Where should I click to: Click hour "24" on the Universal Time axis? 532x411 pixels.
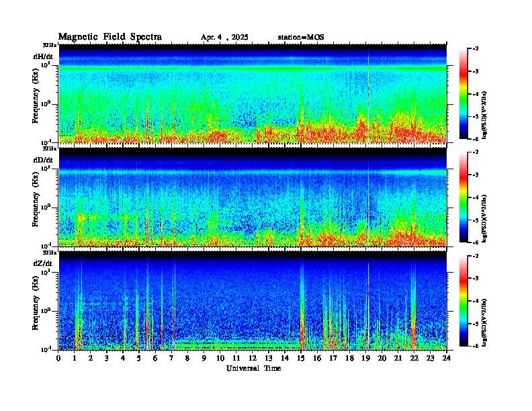click(447, 358)
